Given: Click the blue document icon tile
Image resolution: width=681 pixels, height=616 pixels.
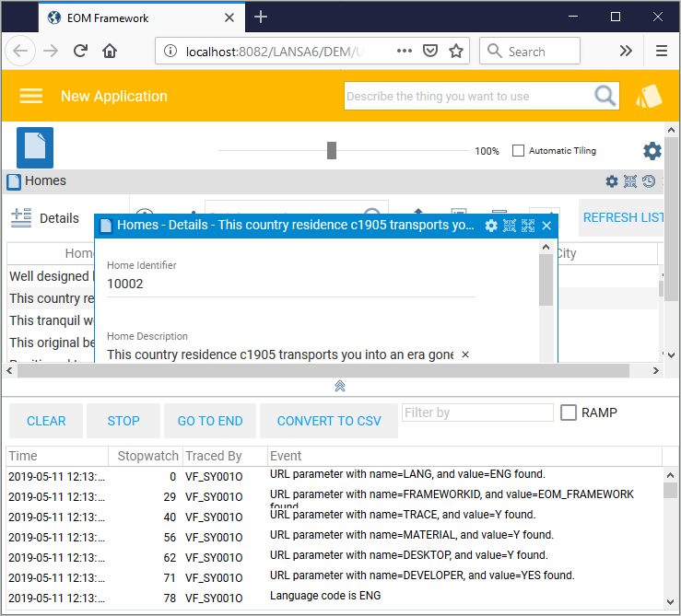Looking at the screenshot, I should [x=35, y=147].
